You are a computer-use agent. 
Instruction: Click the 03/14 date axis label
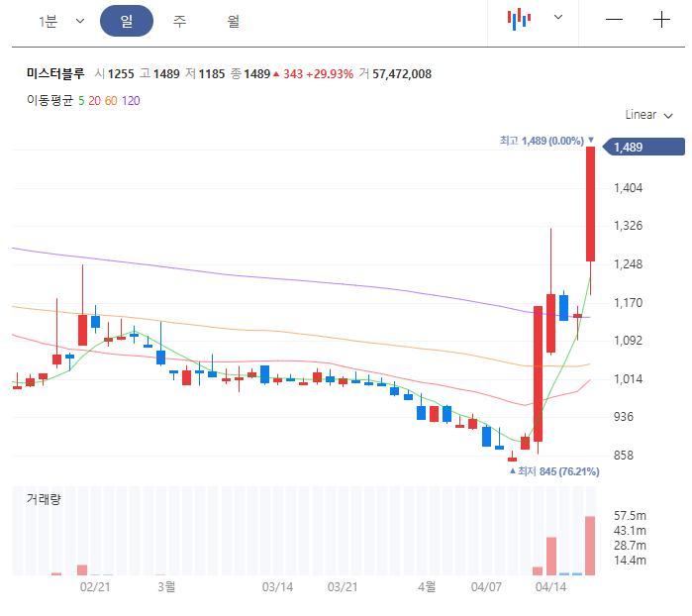277,587
